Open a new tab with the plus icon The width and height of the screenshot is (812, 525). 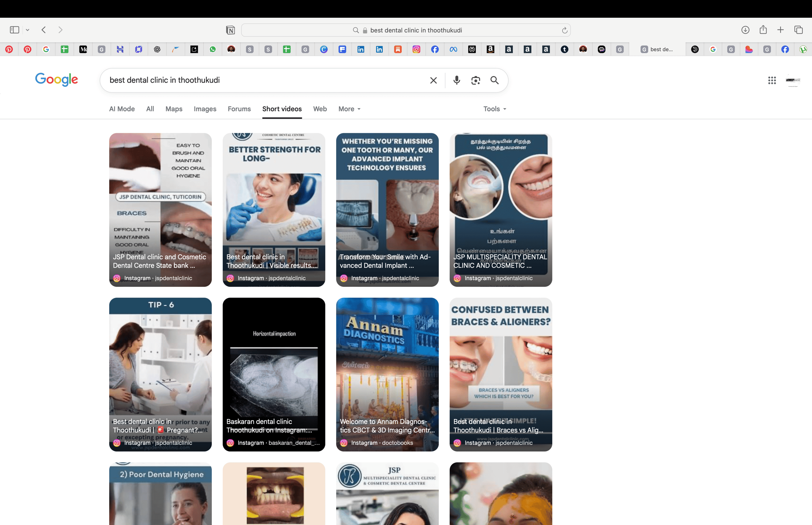click(x=781, y=30)
